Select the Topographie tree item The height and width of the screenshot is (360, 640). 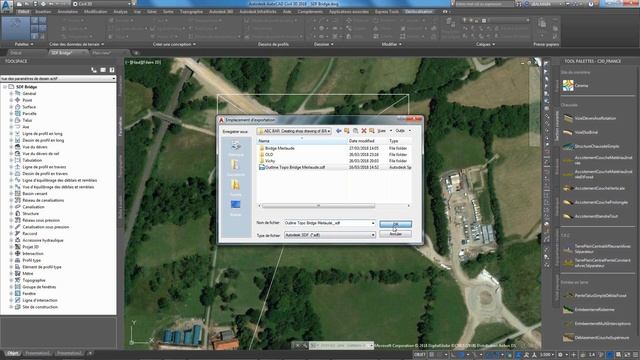[33, 280]
